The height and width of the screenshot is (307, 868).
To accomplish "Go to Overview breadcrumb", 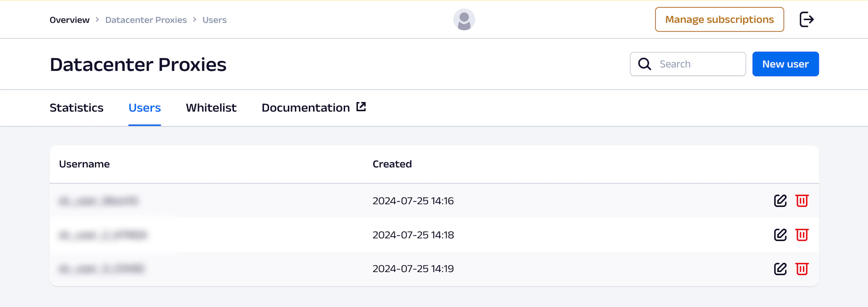I will tap(69, 20).
